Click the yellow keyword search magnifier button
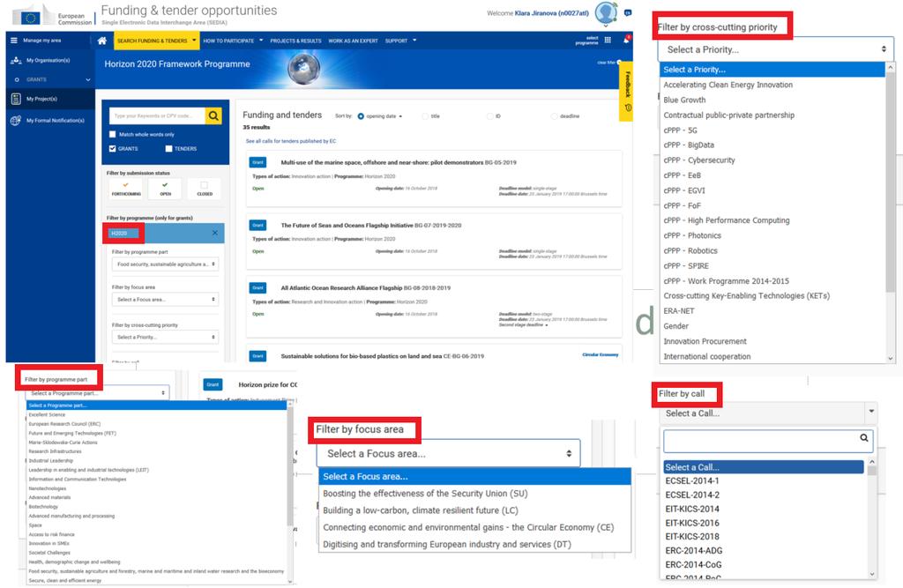This screenshot has width=903, height=588. click(x=213, y=115)
